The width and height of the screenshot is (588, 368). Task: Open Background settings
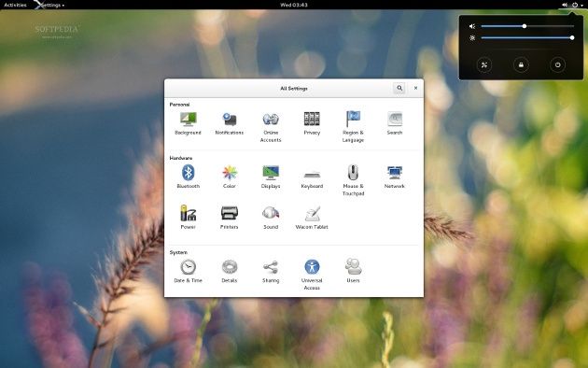[x=188, y=123]
